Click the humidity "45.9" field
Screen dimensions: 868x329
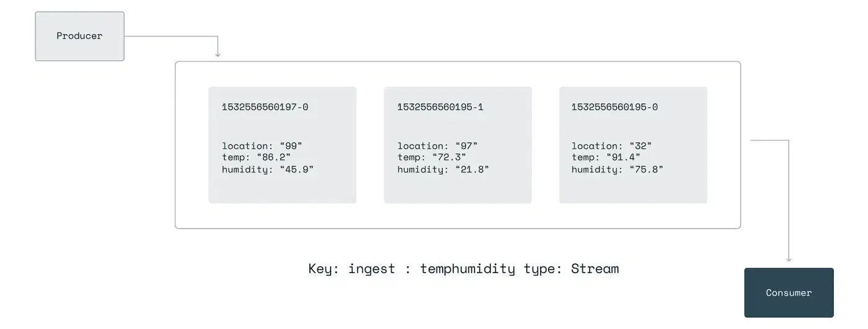pos(268,169)
